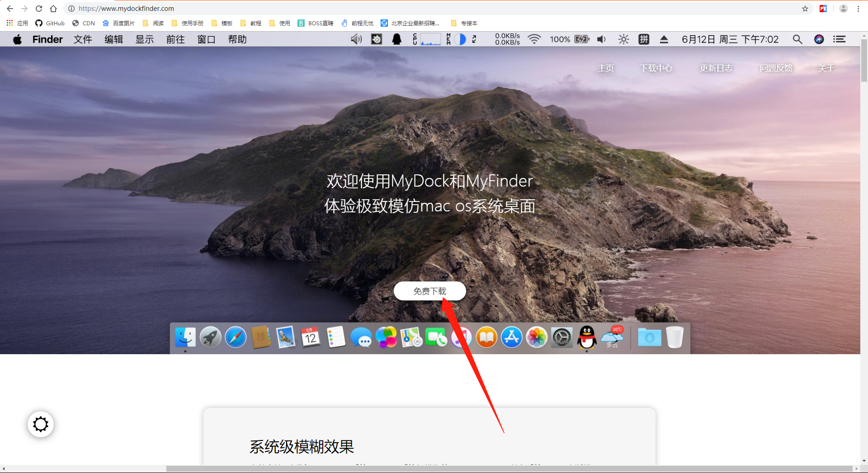Open the 显示 menu
Screen dimensions: 868x473
[x=145, y=39]
